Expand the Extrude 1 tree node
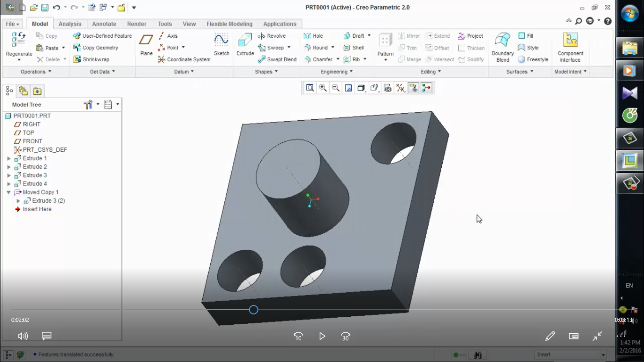 (x=9, y=158)
